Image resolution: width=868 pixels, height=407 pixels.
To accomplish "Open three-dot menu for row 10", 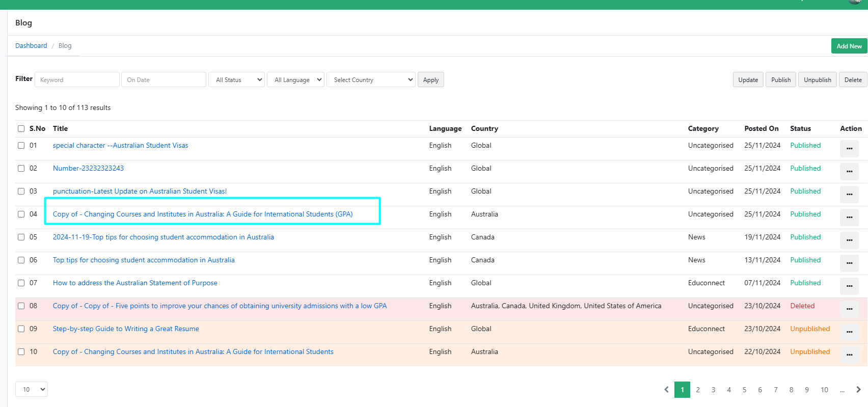I will pos(849,355).
